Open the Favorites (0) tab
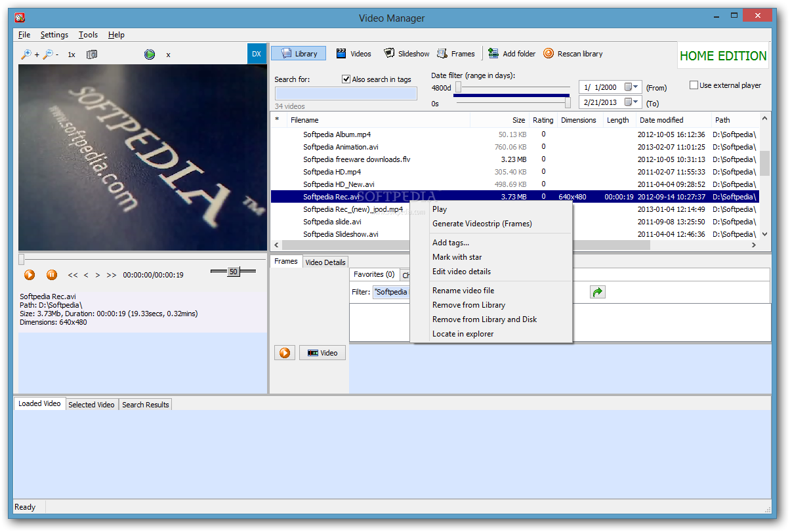Viewport: 790px width, 532px height. pos(374,274)
